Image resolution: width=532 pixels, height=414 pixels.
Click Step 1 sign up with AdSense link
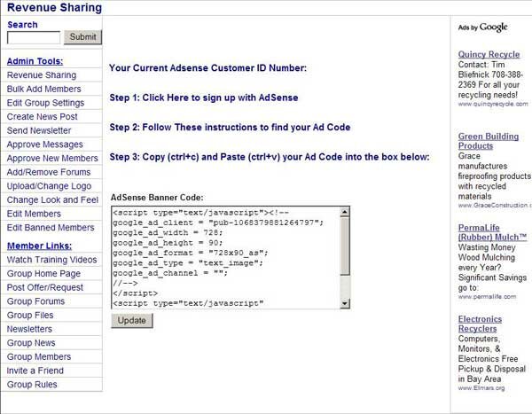204,98
